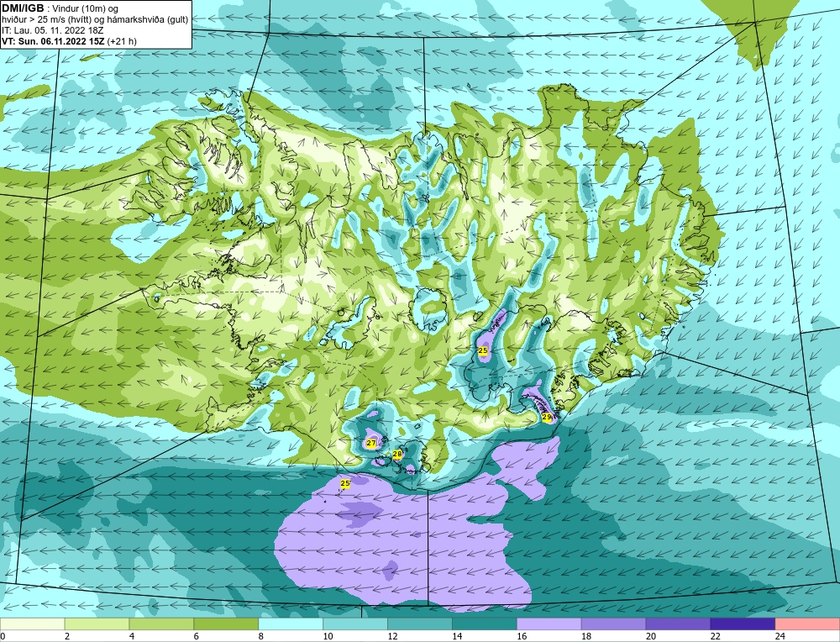The width and height of the screenshot is (840, 642).
Task: Click the '(+21 h)' forecast offset text
Action: (x=122, y=41)
